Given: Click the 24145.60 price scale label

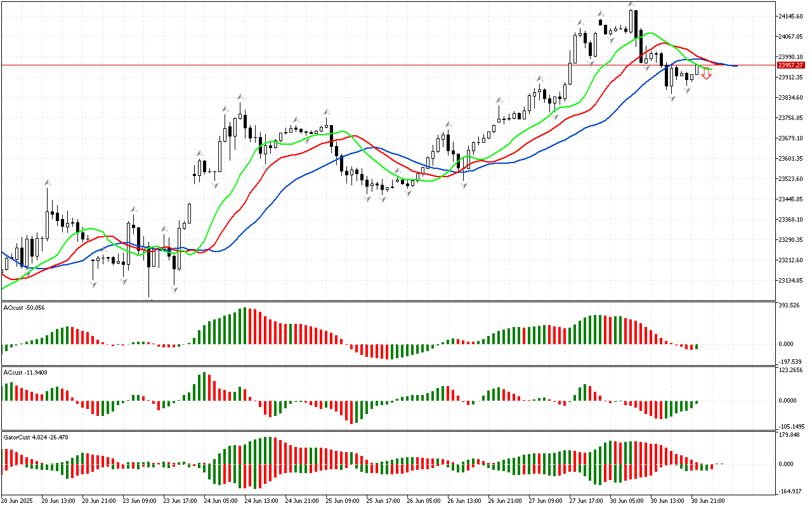Looking at the screenshot, I should pos(790,17).
